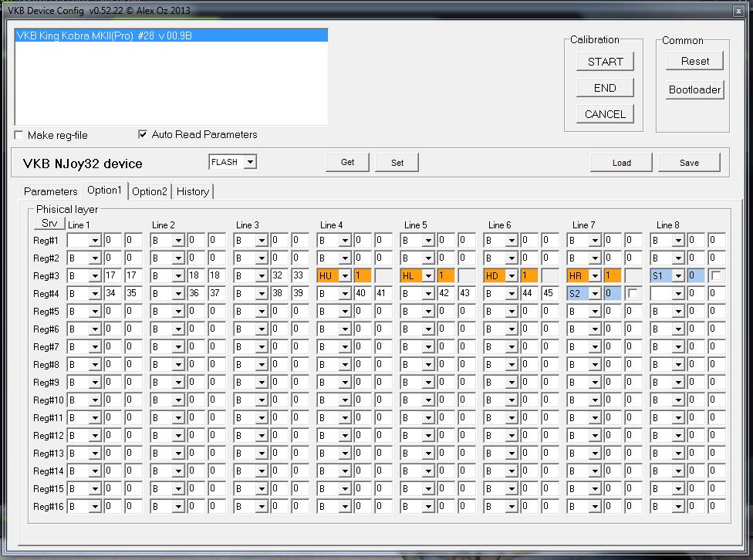
Task: Click the field with value 40 in Reg#4
Action: tap(363, 293)
